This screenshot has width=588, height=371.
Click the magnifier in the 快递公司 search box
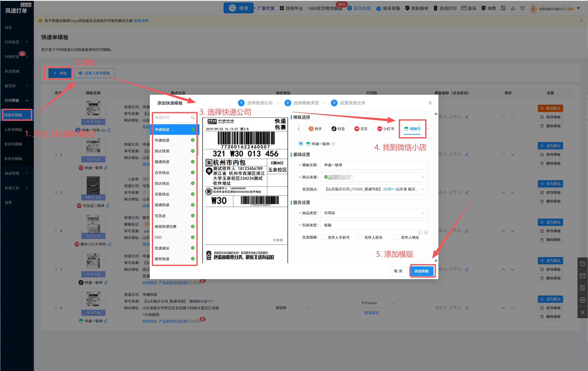(193, 118)
